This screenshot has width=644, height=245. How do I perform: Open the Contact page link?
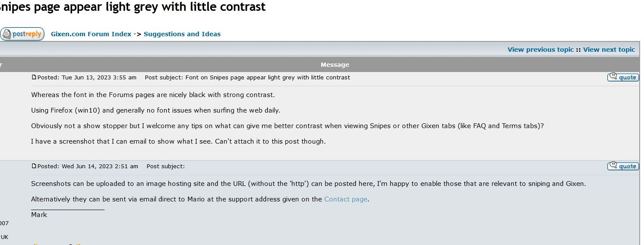click(346, 199)
